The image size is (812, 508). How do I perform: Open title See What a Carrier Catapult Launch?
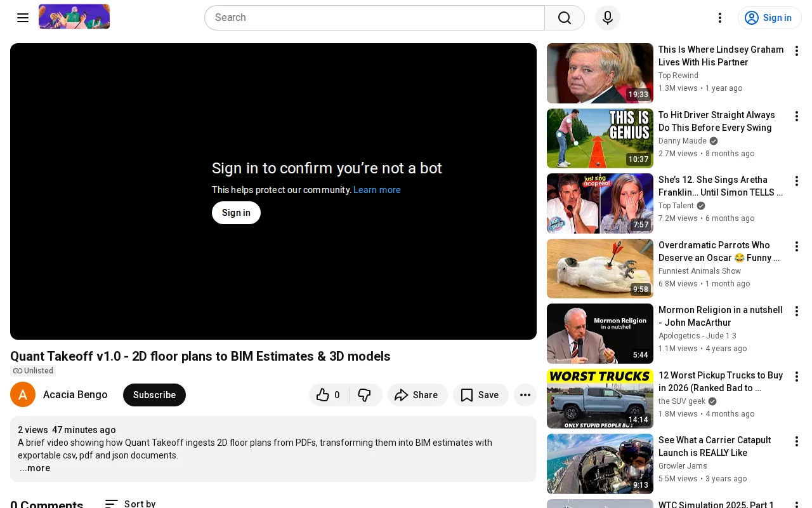715,446
